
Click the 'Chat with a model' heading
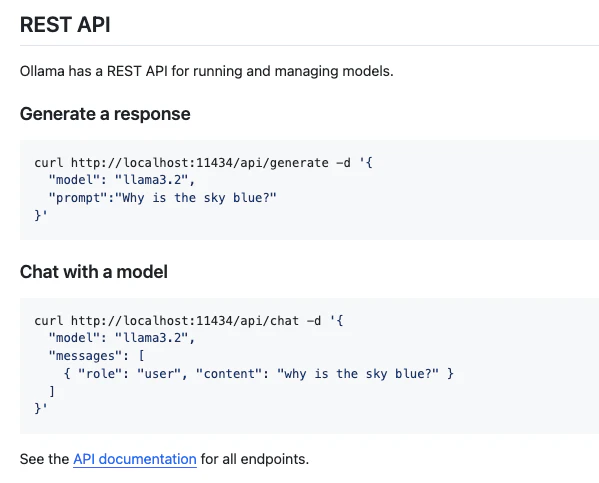pyautogui.click(x=94, y=272)
